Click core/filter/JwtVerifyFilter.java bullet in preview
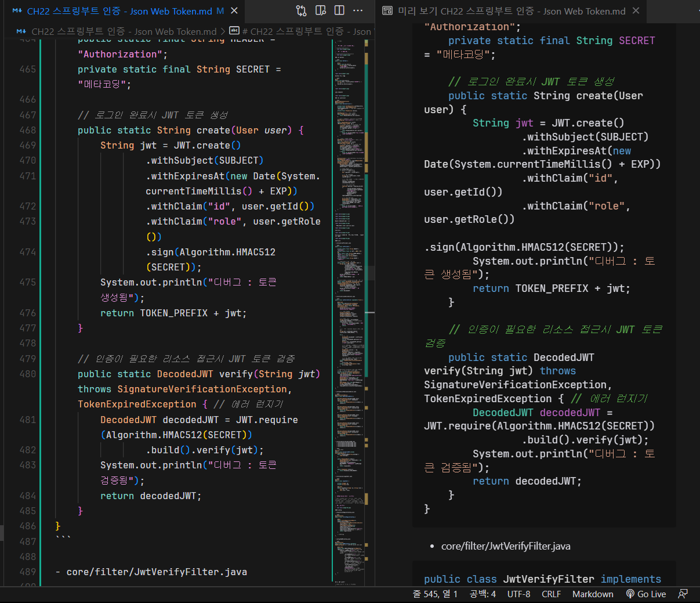Viewport: 700px width, 603px height. coord(506,546)
